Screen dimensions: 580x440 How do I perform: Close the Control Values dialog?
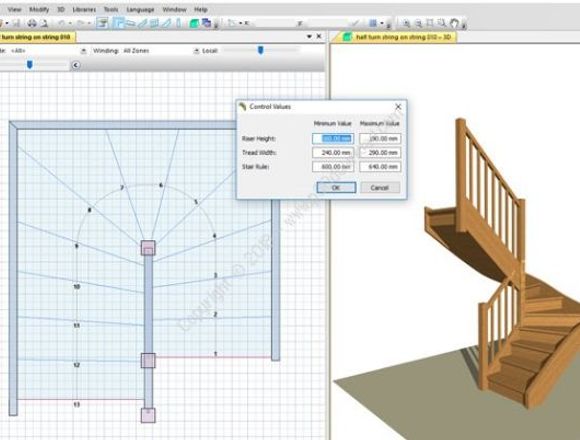[398, 107]
